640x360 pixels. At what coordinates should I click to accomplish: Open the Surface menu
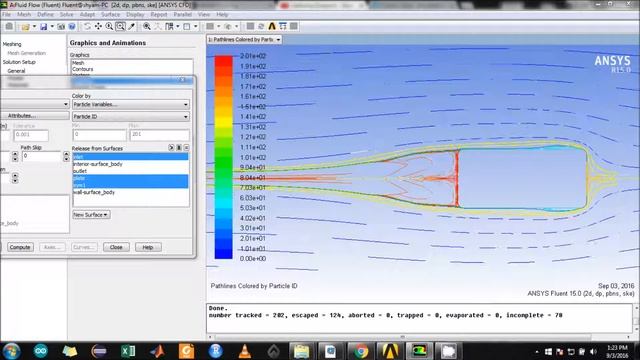(111, 14)
